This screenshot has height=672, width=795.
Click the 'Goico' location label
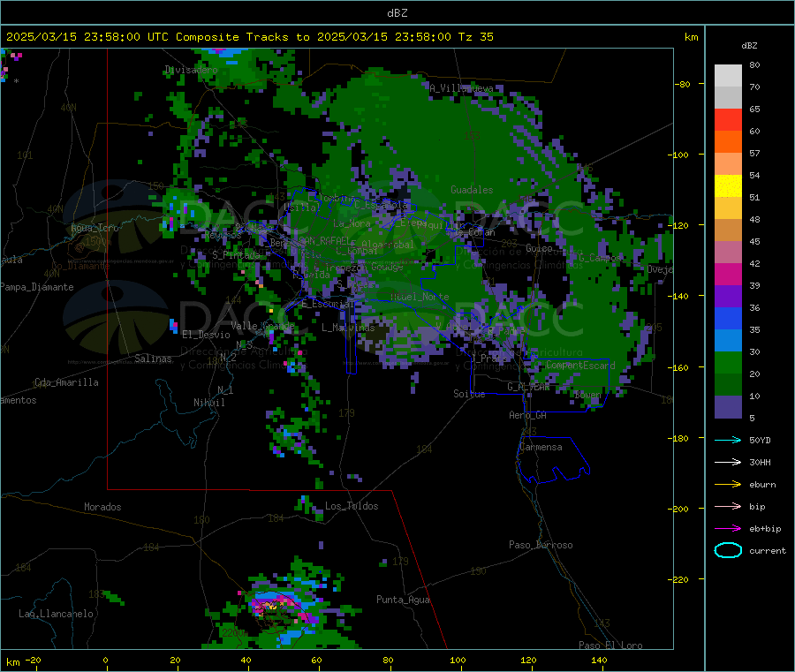click(x=539, y=248)
